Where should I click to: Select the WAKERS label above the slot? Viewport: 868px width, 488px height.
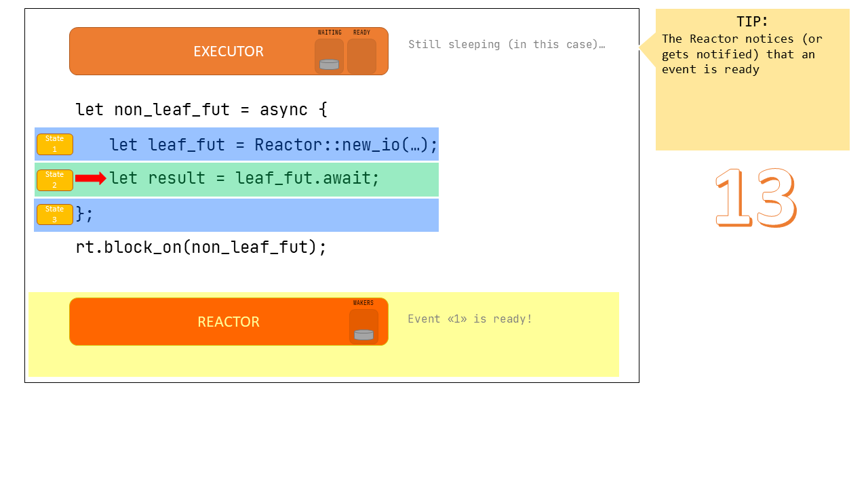363,303
